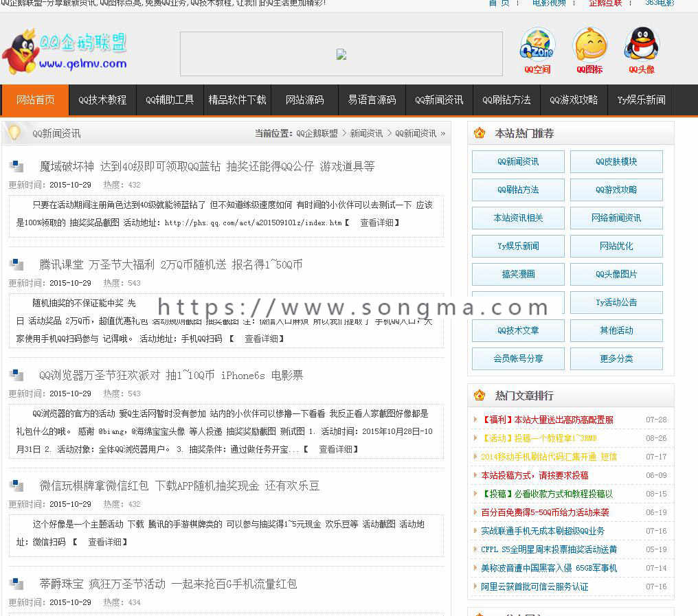This screenshot has width=698, height=616.
Task: Click the icon beside 魔域破坏神 article
Action: pos(17,166)
